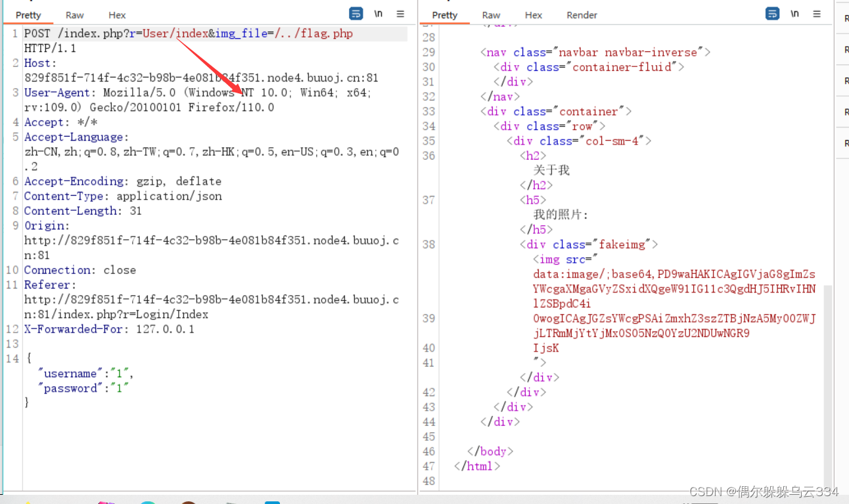
Task: Click the nav class navbar-inverse line
Action: coord(595,52)
